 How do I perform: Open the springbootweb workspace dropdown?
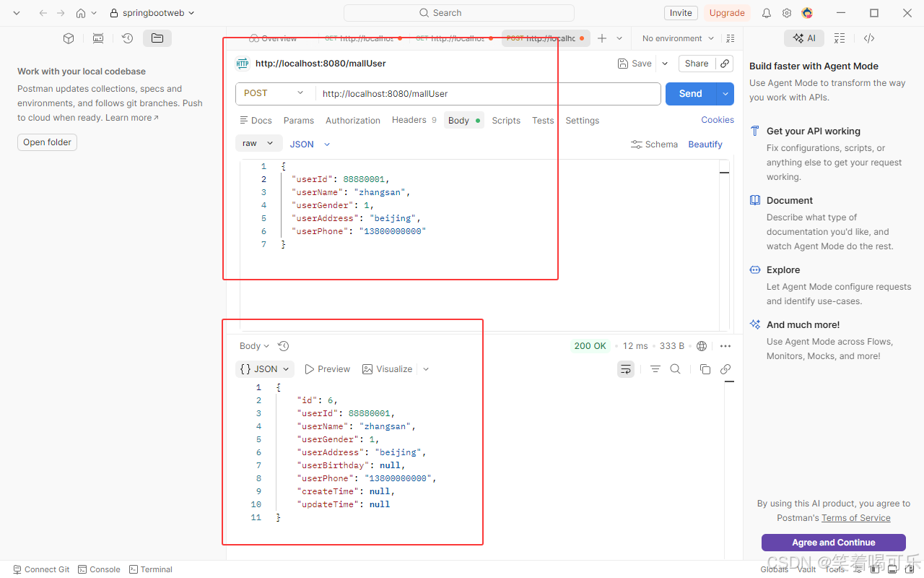click(x=152, y=13)
